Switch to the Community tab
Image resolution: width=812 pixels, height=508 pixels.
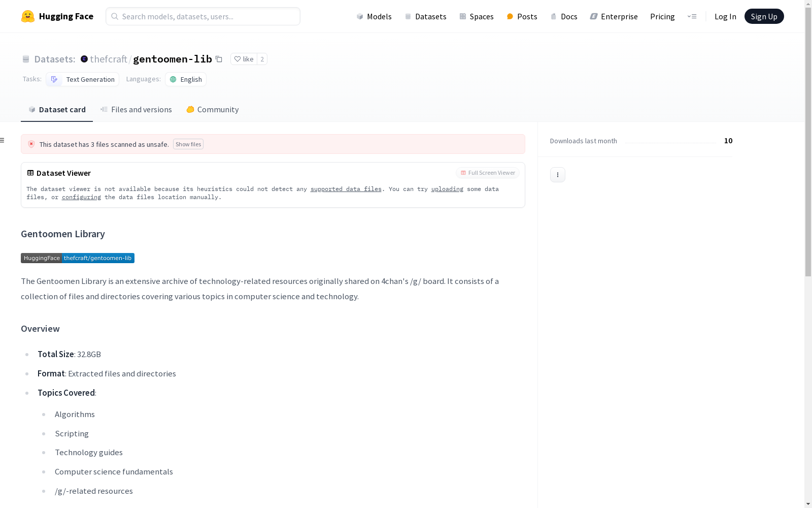212,110
